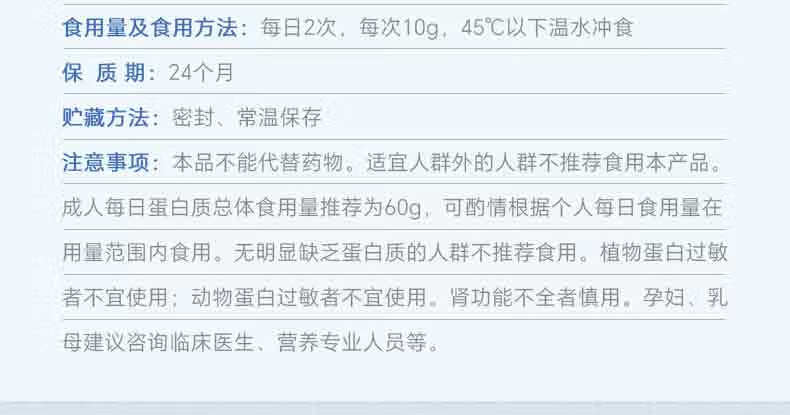Click the 植物蛋白过敏 text
Image resolution: width=790 pixels, height=415 pixels.
coord(664,252)
